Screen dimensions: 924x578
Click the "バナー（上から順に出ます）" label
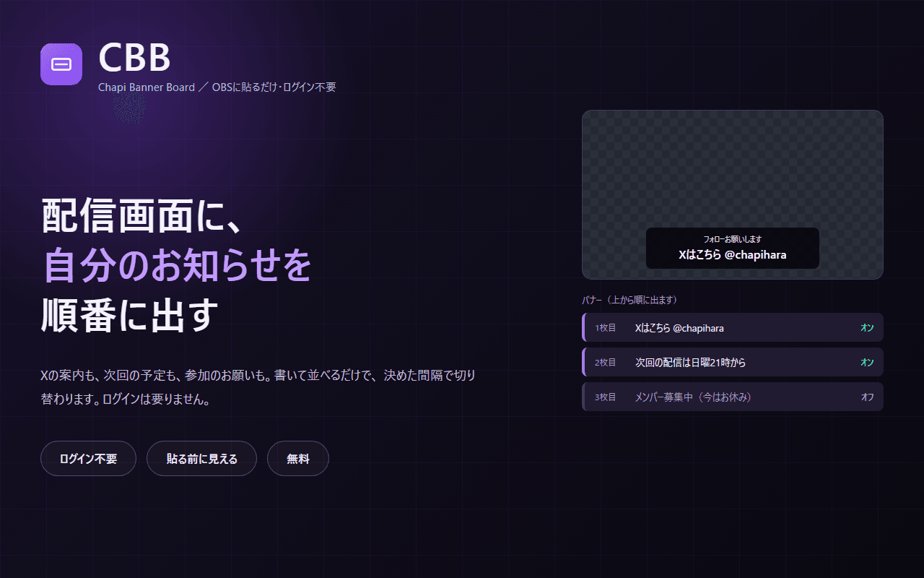629,300
